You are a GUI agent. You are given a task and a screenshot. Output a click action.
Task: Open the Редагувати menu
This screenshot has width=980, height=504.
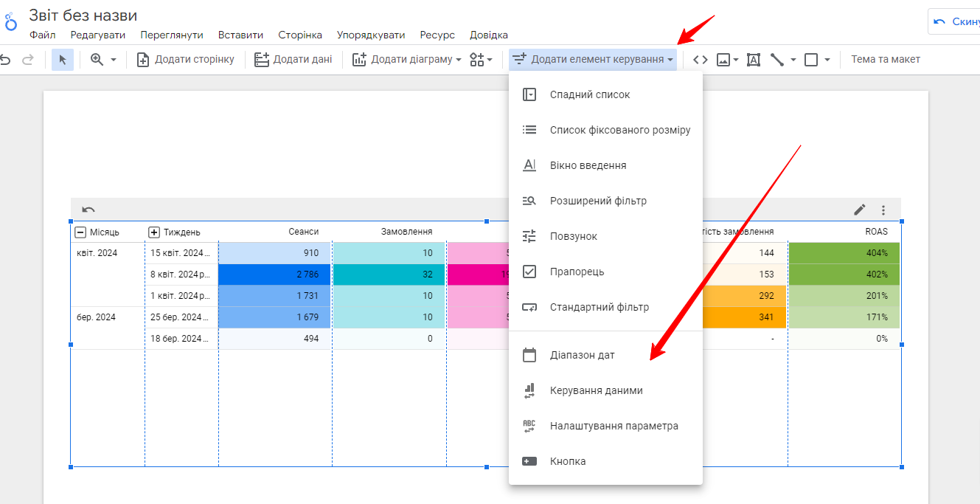click(x=98, y=35)
